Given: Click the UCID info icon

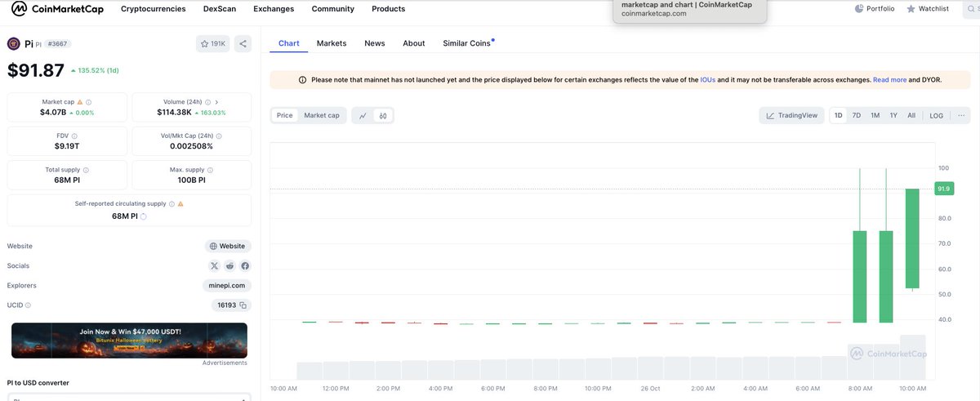Looking at the screenshot, I should pyautogui.click(x=29, y=305).
